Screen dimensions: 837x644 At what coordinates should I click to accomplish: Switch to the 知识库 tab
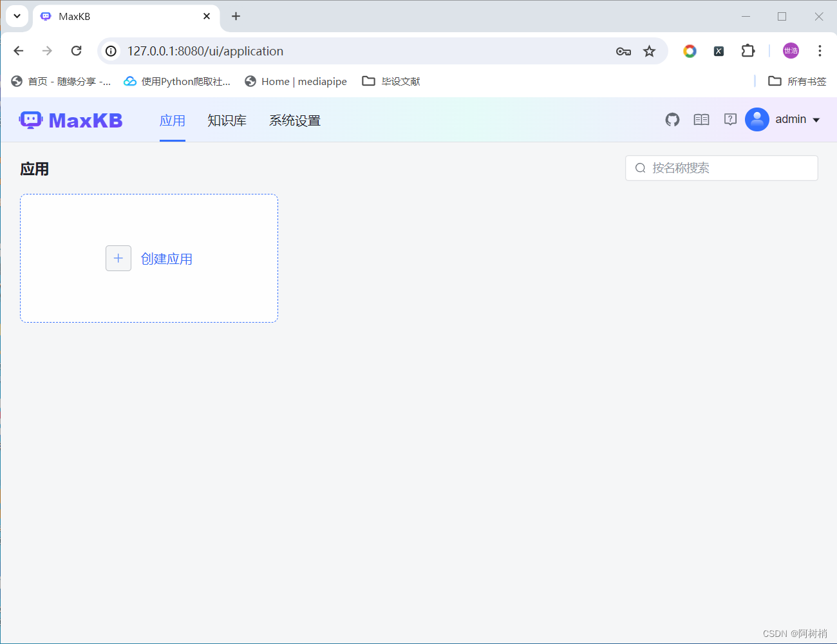pos(227,120)
